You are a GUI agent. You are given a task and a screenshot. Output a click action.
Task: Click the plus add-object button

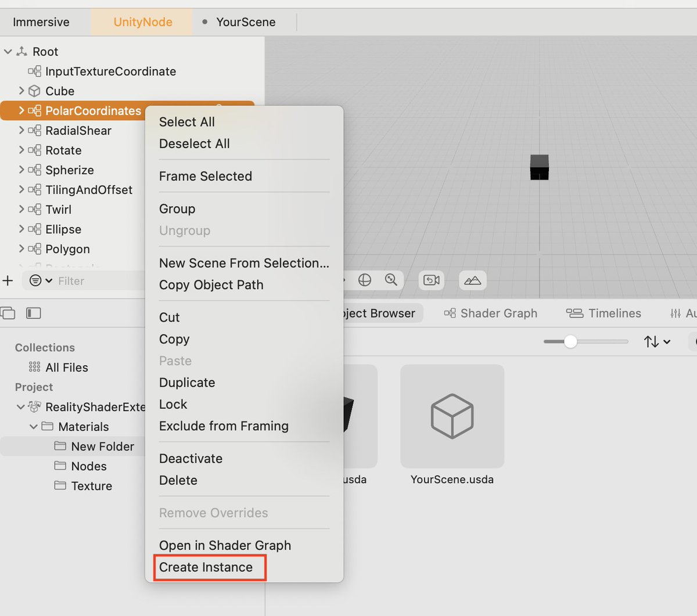(x=8, y=281)
